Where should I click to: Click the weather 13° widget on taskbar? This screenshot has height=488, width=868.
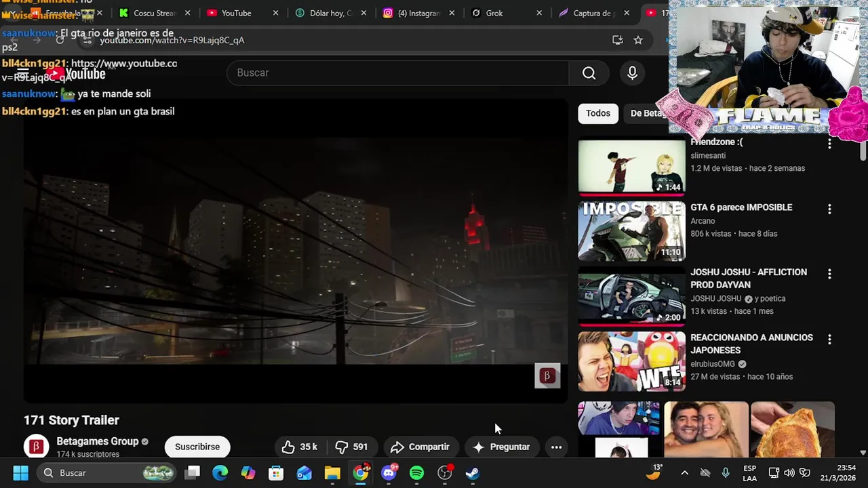pyautogui.click(x=654, y=473)
